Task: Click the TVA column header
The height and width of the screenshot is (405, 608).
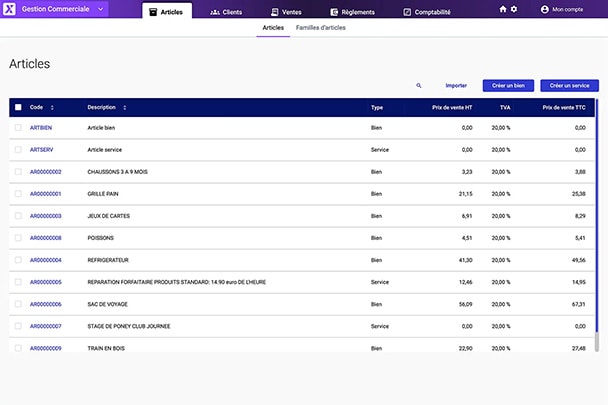Action: click(x=505, y=107)
